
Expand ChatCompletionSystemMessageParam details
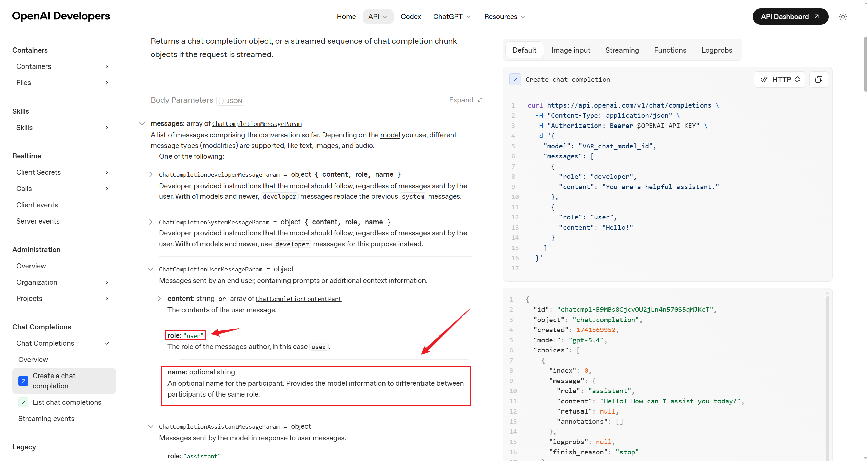(151, 222)
